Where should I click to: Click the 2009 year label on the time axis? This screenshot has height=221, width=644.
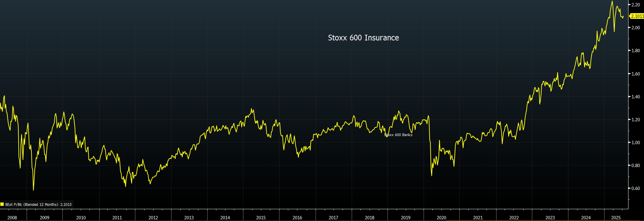[x=45, y=218]
